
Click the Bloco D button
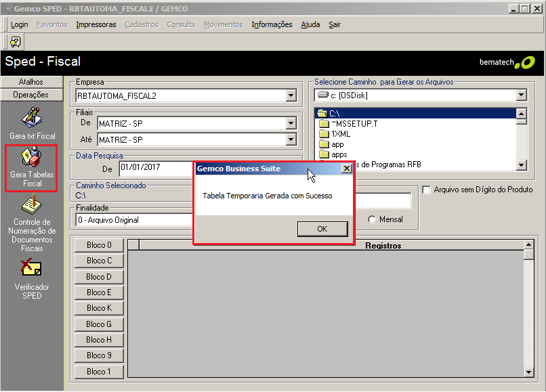(99, 277)
